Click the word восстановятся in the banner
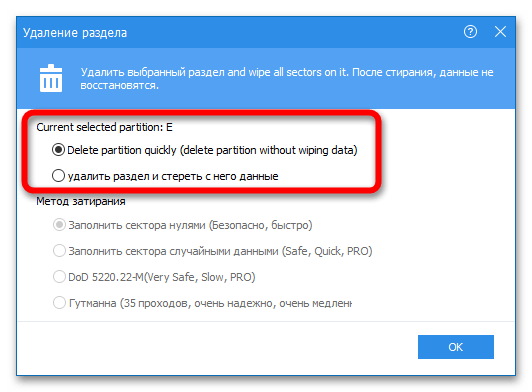This screenshot has width=532, height=392. [119, 86]
